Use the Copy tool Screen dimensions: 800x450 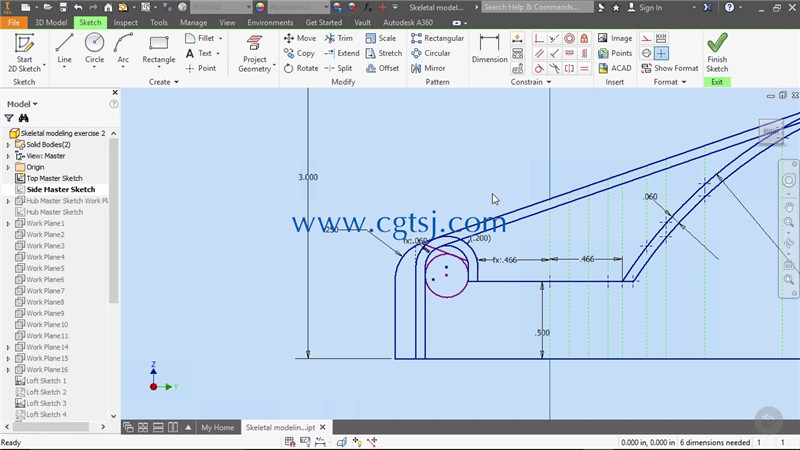coord(299,53)
